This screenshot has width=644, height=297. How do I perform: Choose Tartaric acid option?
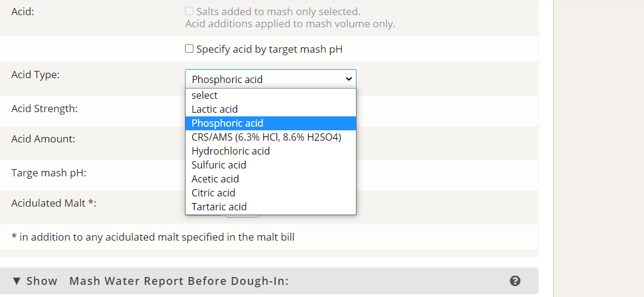pos(270,207)
